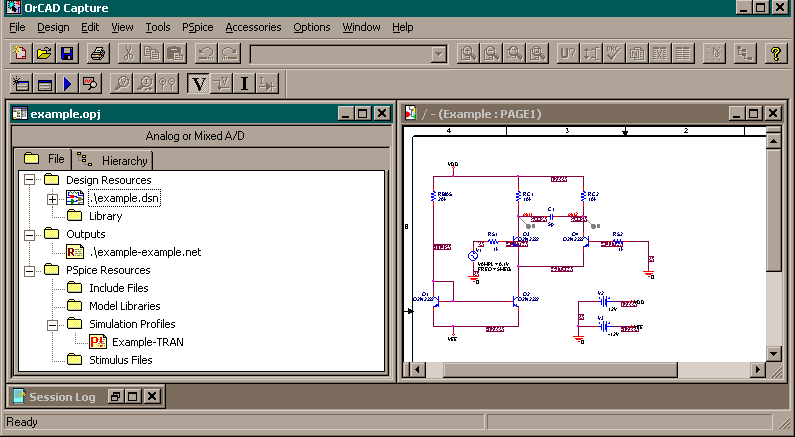Open the Options menu

point(312,27)
